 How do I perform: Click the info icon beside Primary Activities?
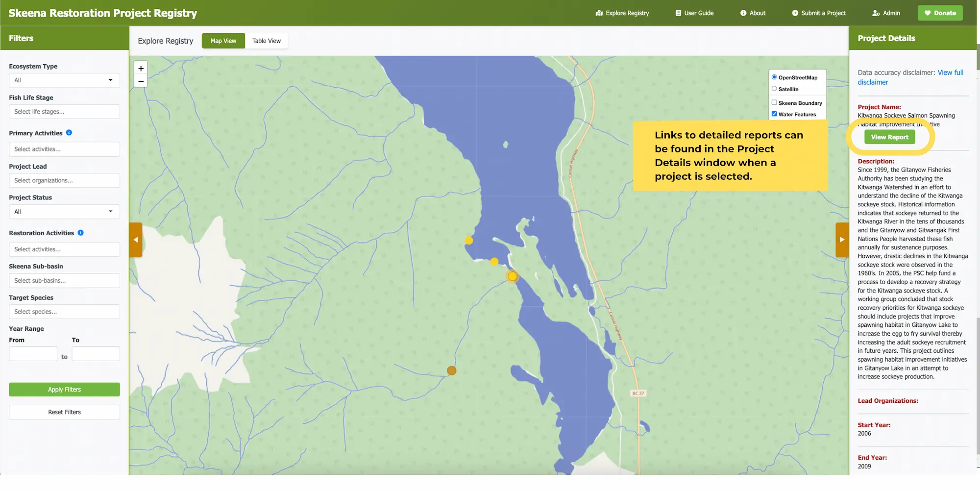[x=69, y=133]
